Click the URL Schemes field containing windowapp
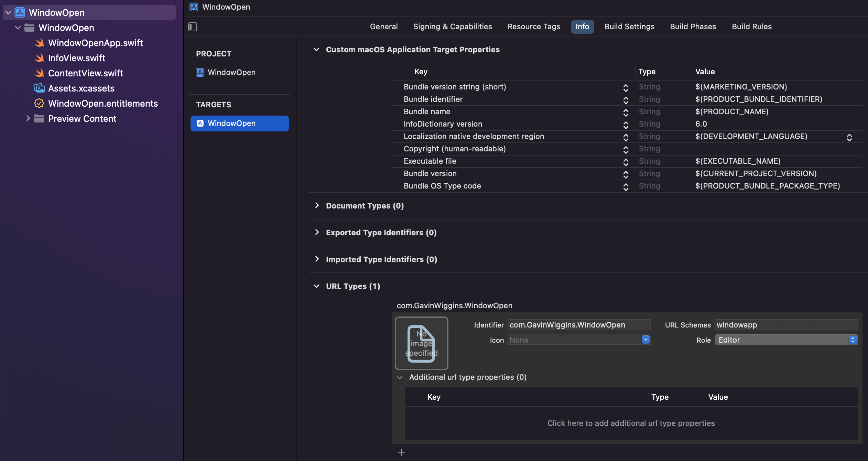The height and width of the screenshot is (461, 868). 785,325
